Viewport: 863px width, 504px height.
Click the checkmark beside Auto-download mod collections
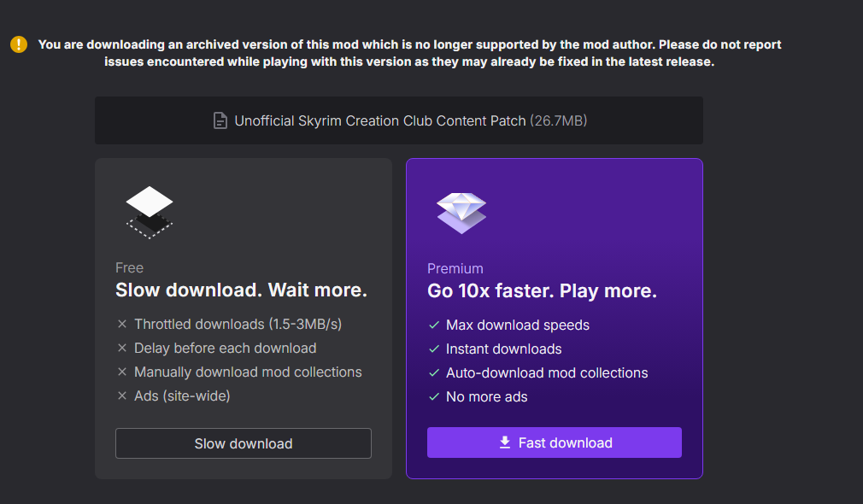click(434, 373)
